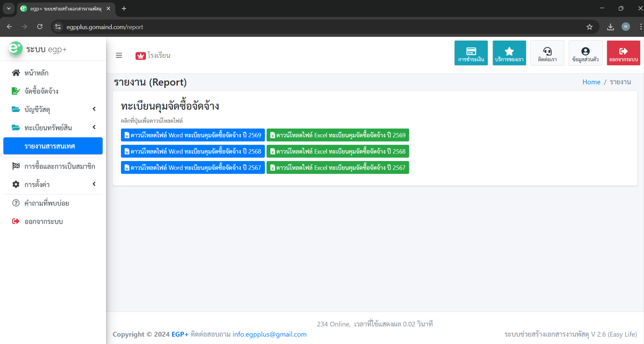Click the จัดซื้อจัดจ้าง pencil icon
Screen dimensions: 644x344
coord(16,91)
